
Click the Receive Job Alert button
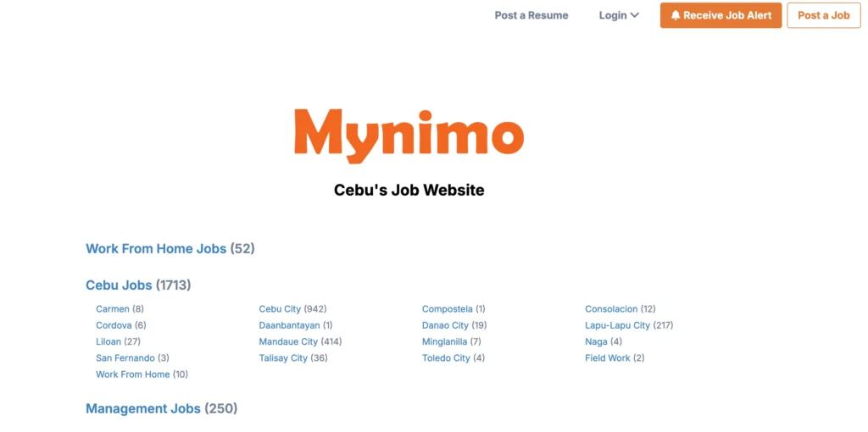click(721, 15)
